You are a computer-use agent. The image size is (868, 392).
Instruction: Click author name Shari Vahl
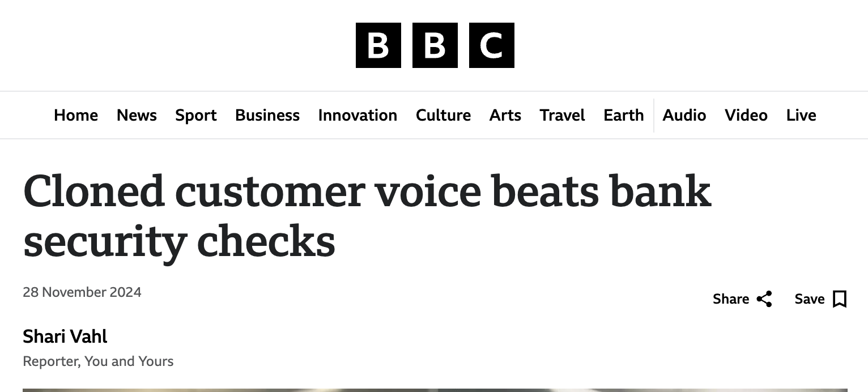click(65, 336)
